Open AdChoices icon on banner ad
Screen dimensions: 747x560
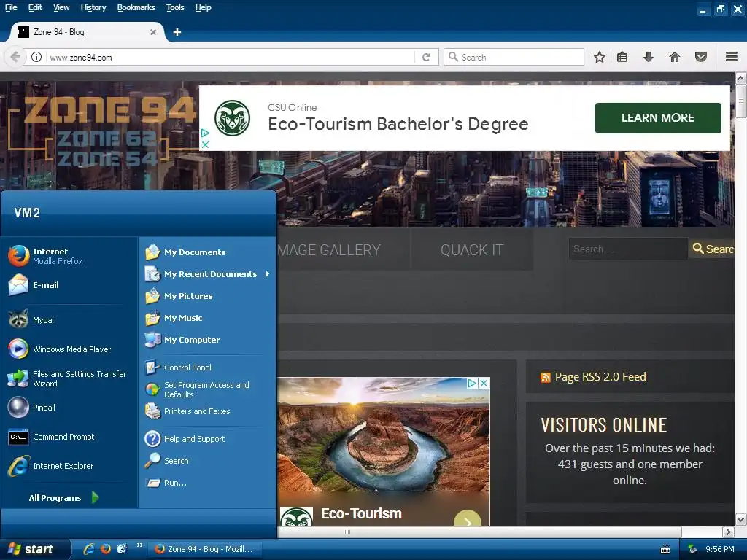(x=205, y=133)
